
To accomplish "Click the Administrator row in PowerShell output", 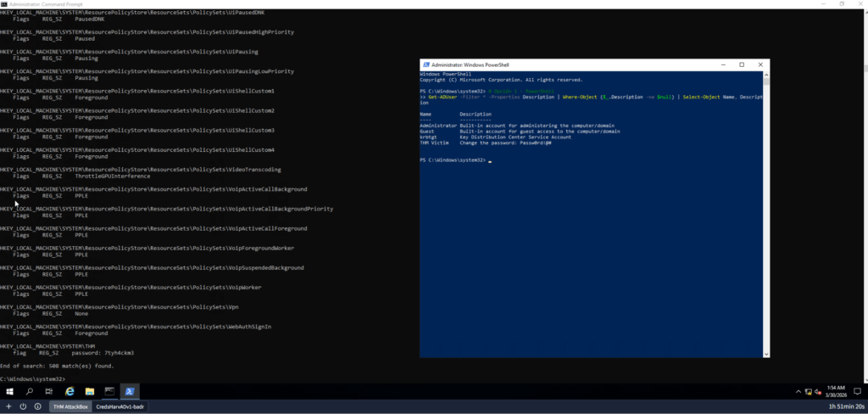I will (x=517, y=126).
